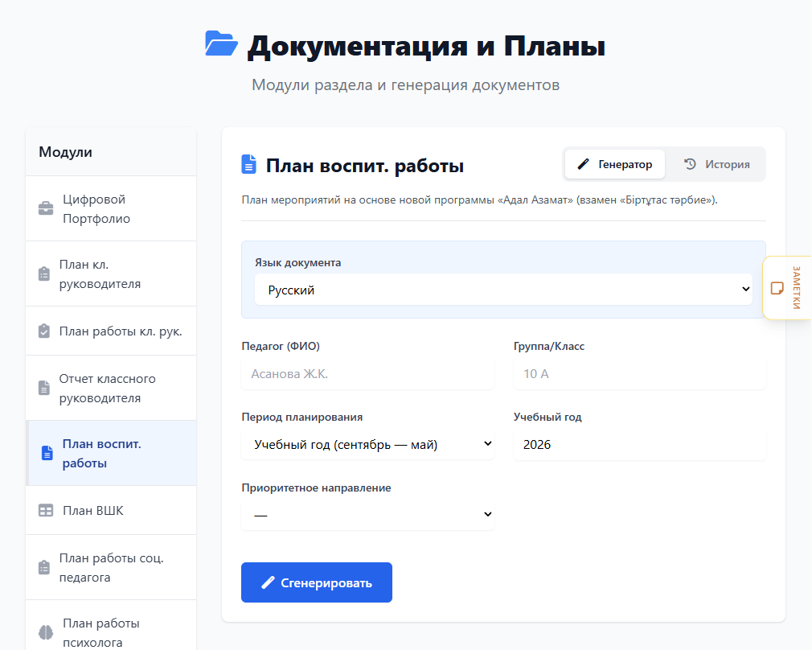Click the Приоритетное направление label

316,488
